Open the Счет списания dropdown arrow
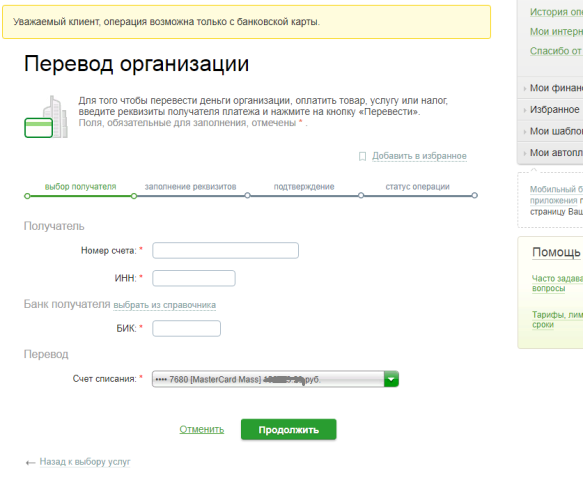This screenshot has height=480, width=583. [391, 379]
